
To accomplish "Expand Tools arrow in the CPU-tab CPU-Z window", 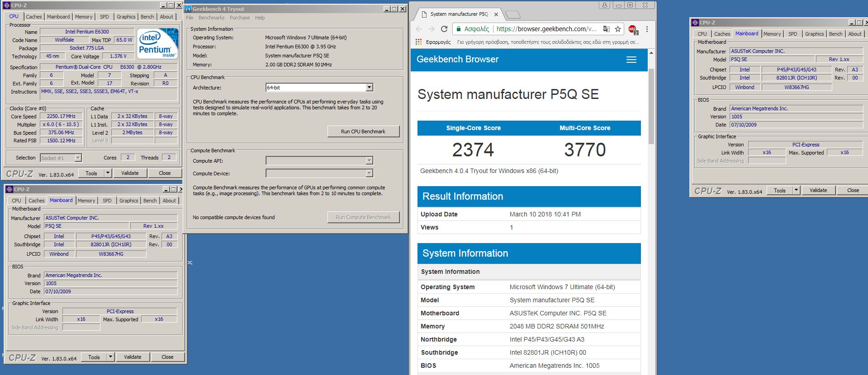I will point(108,173).
